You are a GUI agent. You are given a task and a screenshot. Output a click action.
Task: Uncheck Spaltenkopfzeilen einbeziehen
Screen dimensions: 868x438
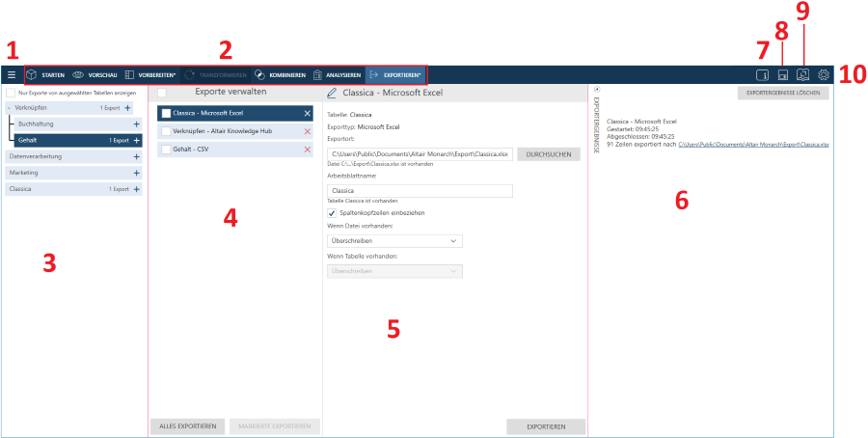coord(332,213)
